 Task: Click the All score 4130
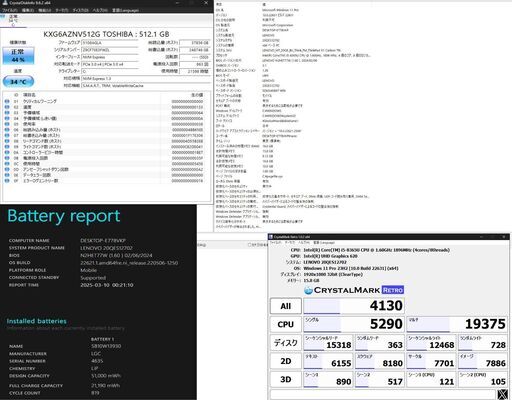coord(354,306)
